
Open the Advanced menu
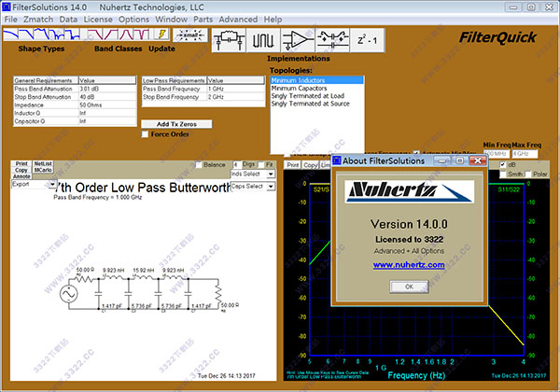pos(237,19)
